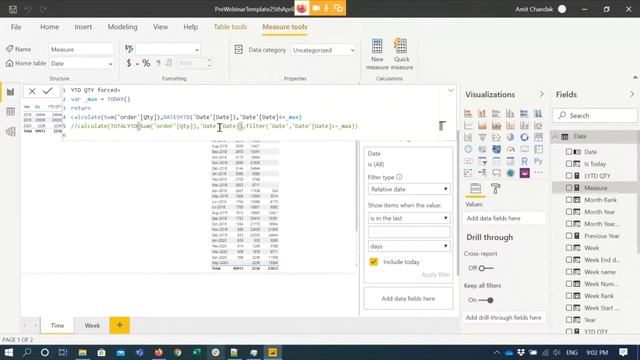640x360 pixels.
Task: Switch to Data view in left sidebar
Action: (11, 111)
